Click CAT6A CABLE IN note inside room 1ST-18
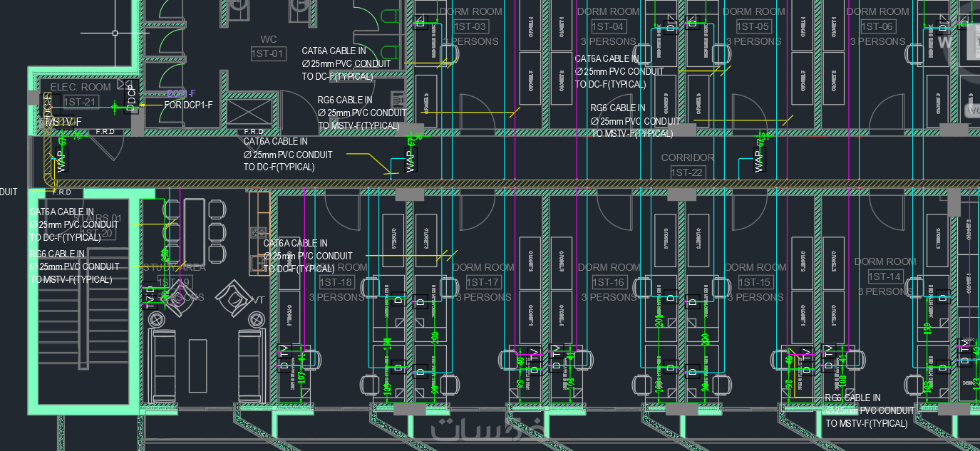The height and width of the screenshot is (451, 980). pyautogui.click(x=295, y=243)
